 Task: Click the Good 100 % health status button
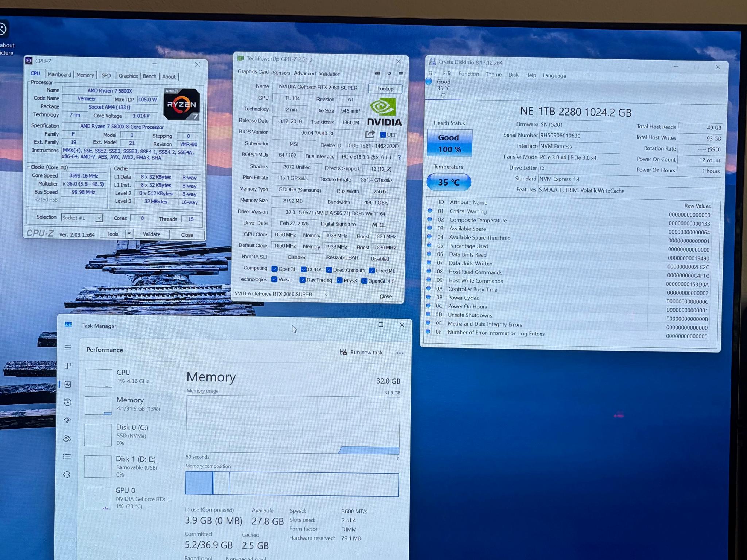(449, 143)
